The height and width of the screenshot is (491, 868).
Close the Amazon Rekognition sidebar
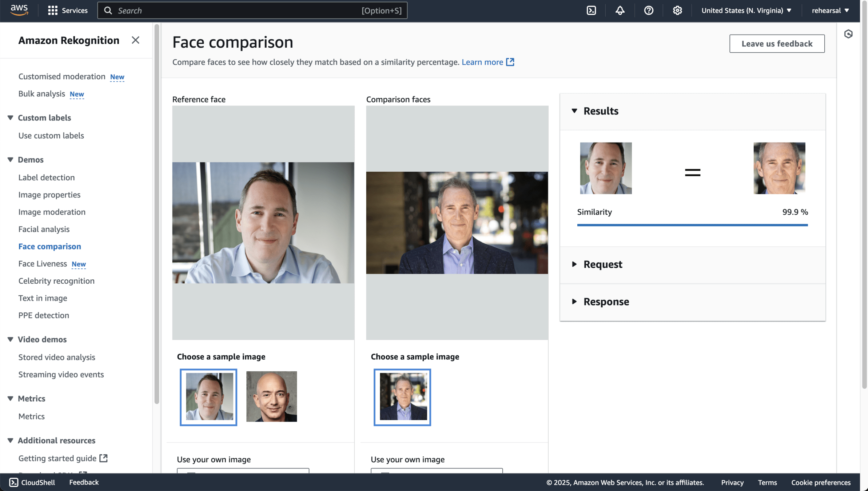135,40
